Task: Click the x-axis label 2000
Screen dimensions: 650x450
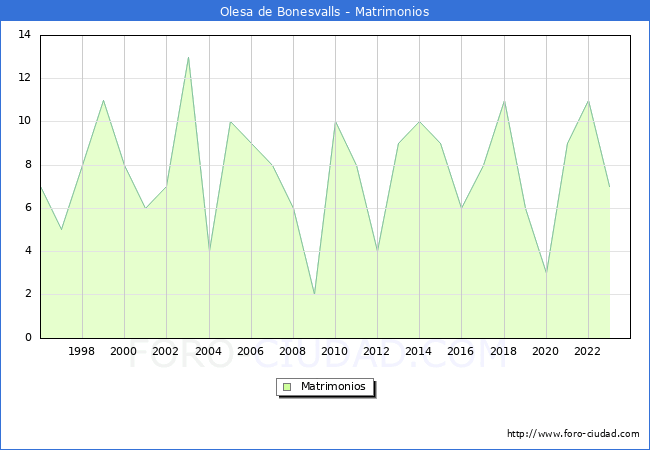Action: click(x=124, y=351)
